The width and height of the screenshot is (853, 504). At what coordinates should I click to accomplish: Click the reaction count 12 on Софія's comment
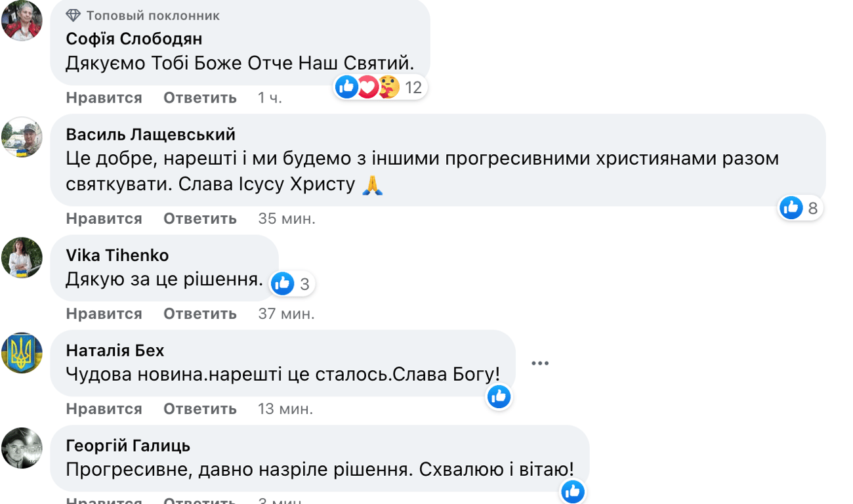(413, 87)
